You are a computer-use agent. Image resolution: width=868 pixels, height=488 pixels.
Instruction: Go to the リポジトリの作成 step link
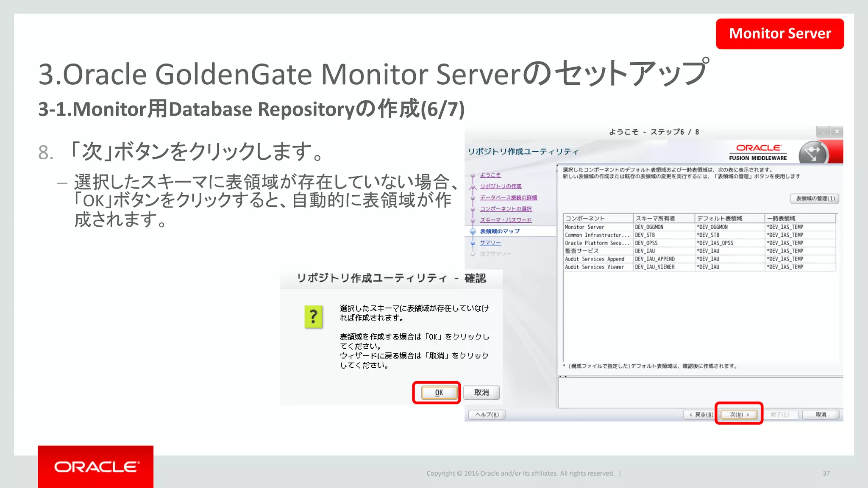tap(501, 186)
